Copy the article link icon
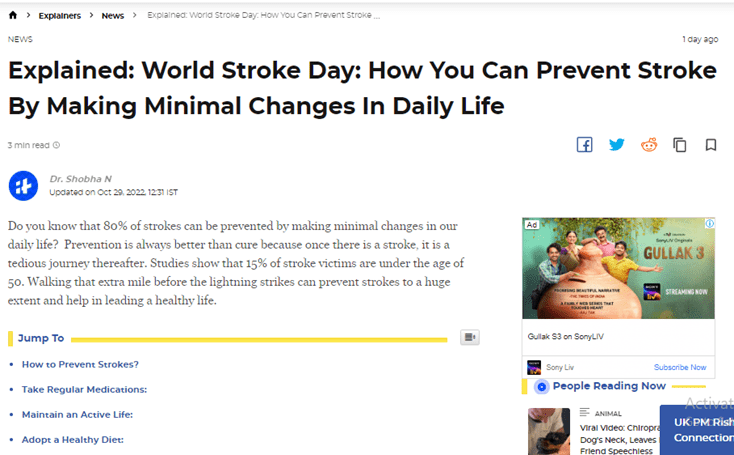 point(680,145)
